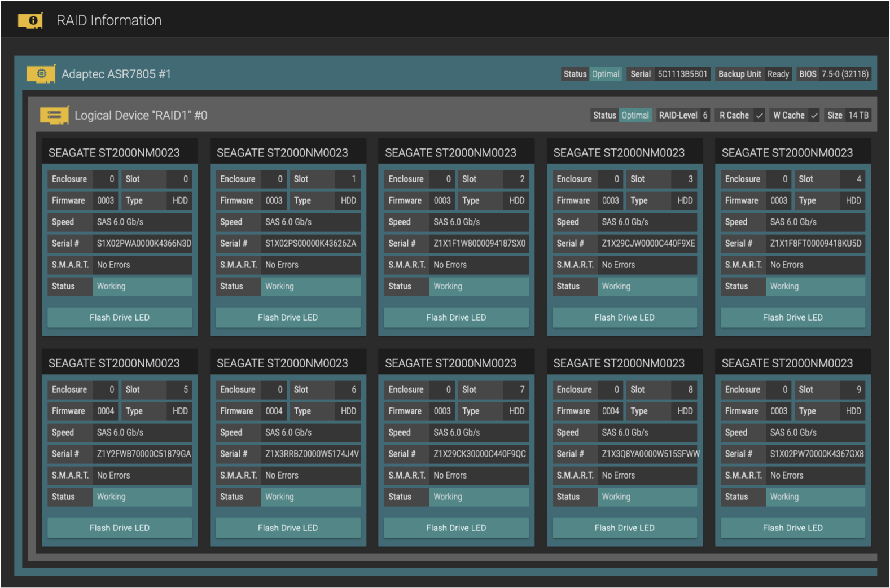Click the Logical Device "RAID1" #0 title
The width and height of the screenshot is (890, 588).
141,115
